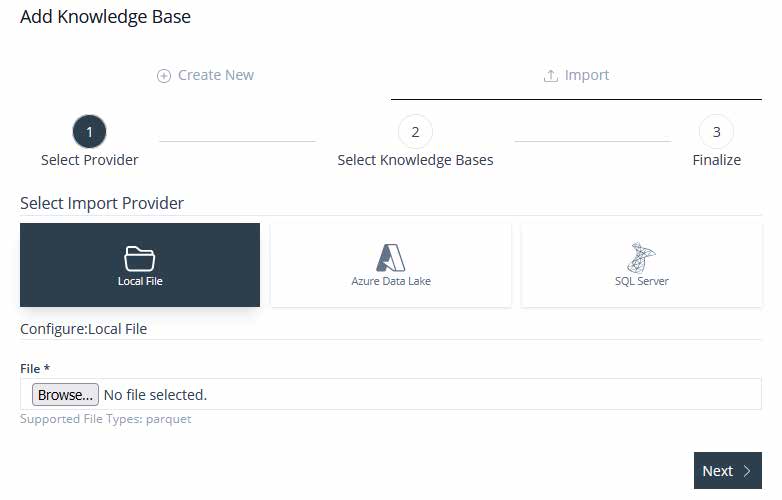Proceed with the Next button
Screen dimensions: 782x500
728,471
